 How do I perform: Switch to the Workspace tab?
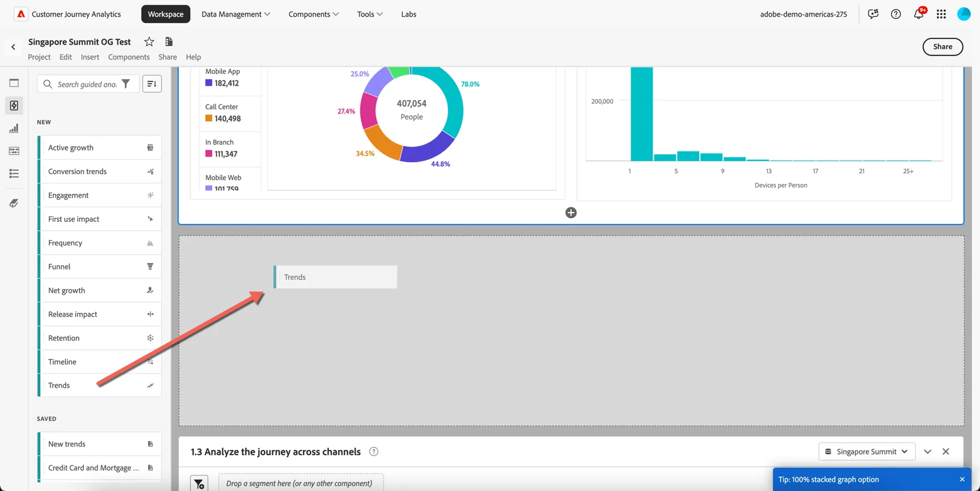pos(166,14)
